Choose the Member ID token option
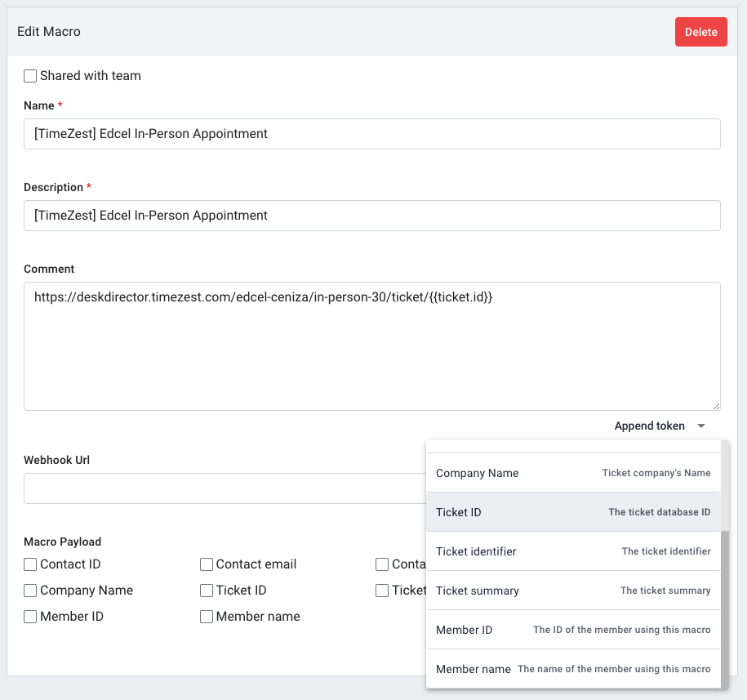The image size is (747, 700). click(572, 630)
